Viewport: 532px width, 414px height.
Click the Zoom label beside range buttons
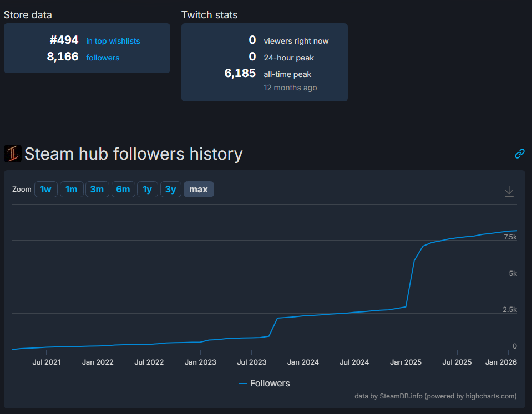pyautogui.click(x=22, y=189)
